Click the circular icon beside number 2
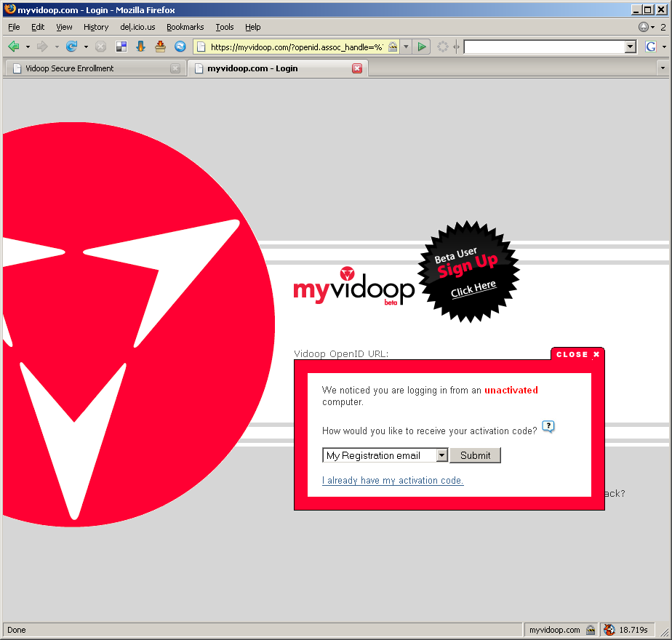 tap(644, 27)
